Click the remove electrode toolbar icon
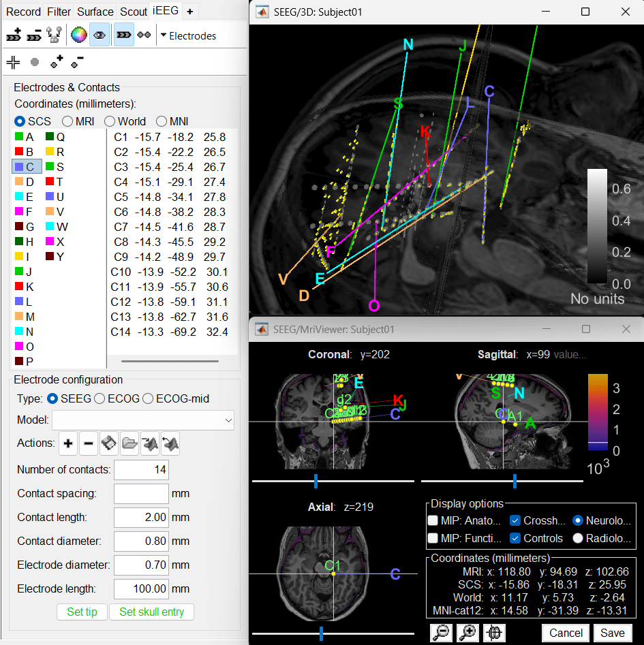Screen dimensions: 644x645 (x=34, y=36)
